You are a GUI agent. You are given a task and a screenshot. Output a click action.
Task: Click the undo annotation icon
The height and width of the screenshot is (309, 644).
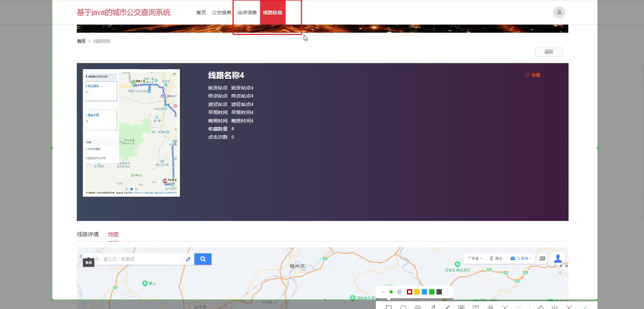coord(520,307)
